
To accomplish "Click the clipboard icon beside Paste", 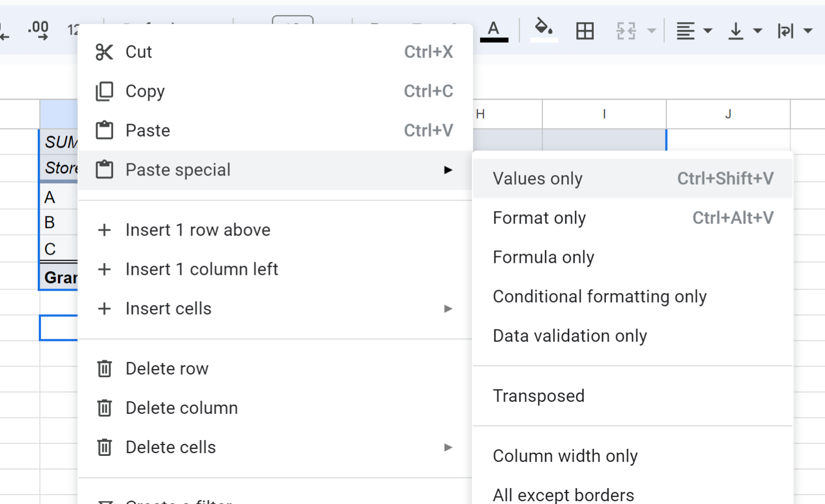I will pyautogui.click(x=104, y=130).
